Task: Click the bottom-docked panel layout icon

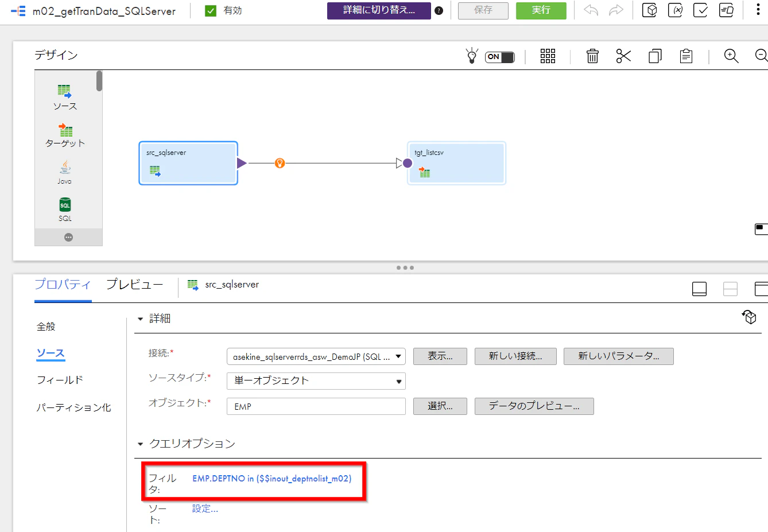Action: click(x=699, y=289)
